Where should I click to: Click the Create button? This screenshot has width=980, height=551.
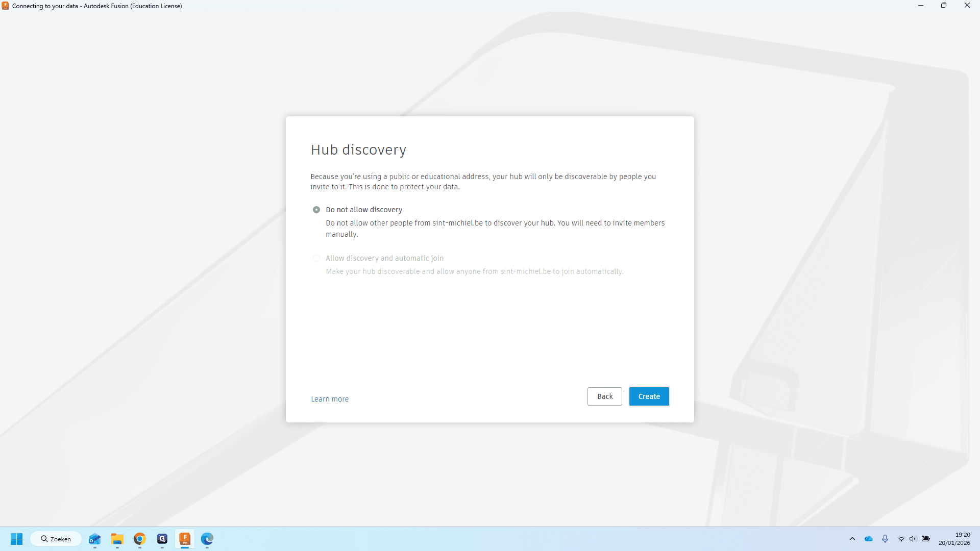coord(649,396)
